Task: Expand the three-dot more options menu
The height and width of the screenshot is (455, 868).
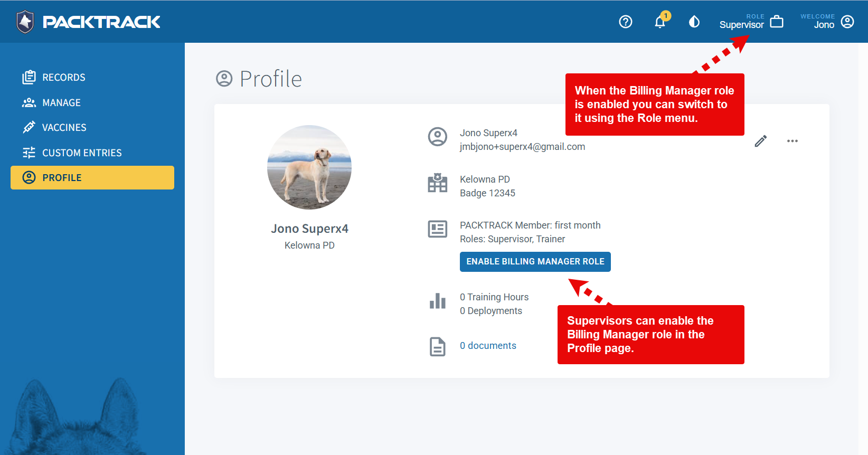Action: [x=792, y=141]
